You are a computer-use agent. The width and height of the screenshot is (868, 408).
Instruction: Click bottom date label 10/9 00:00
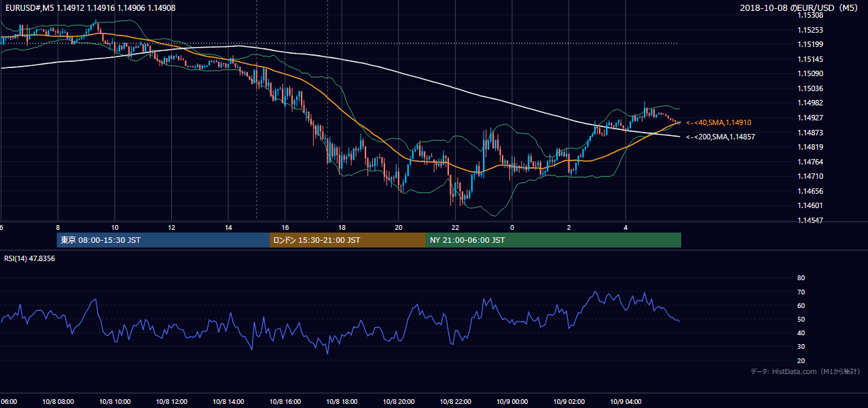(x=512, y=401)
